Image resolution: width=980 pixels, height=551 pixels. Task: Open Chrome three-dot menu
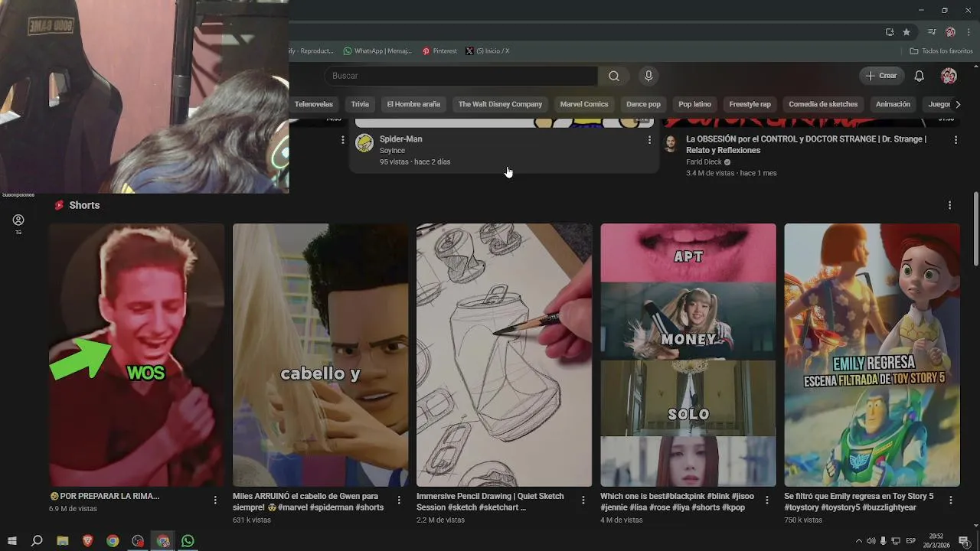pos(969,32)
